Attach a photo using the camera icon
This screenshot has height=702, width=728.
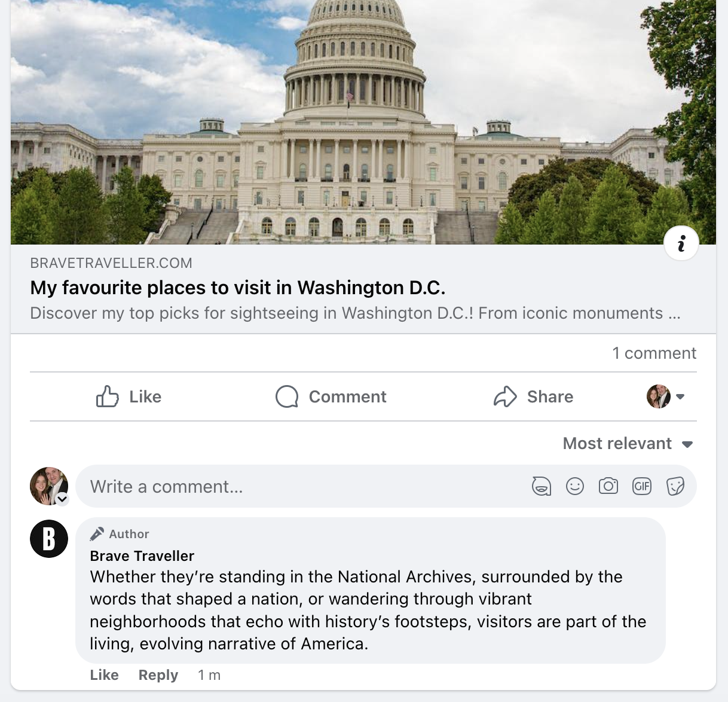click(x=608, y=486)
